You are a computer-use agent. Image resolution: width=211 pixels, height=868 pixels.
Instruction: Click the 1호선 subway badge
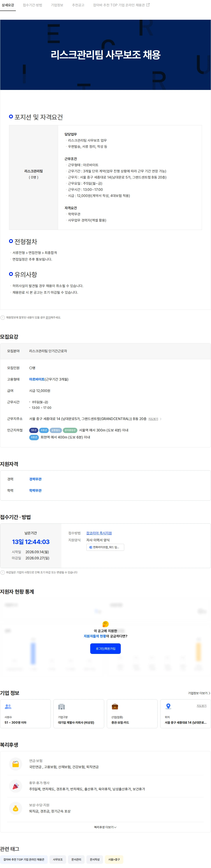coord(34,430)
